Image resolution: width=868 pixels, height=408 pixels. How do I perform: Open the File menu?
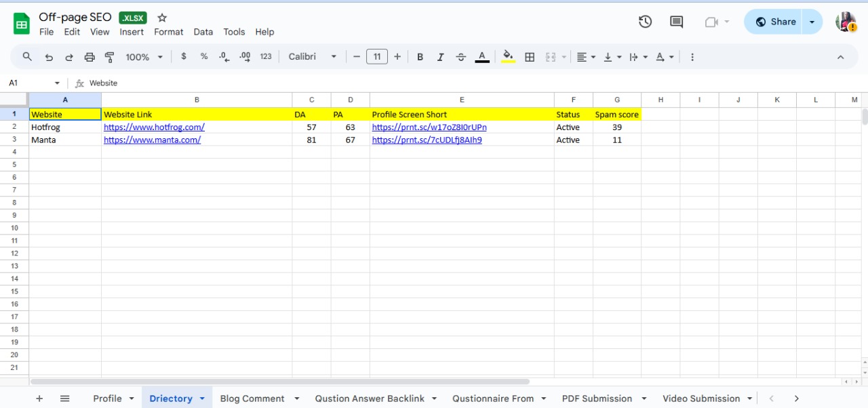[x=47, y=32]
